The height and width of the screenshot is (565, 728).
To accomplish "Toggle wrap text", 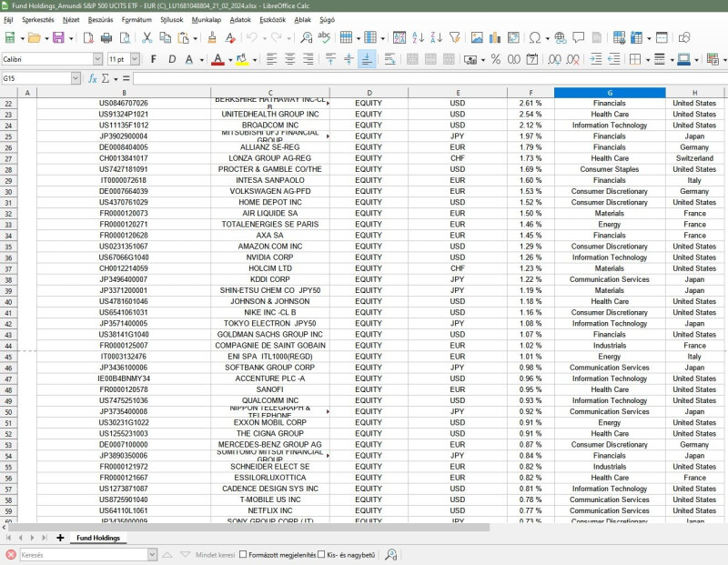I will tap(390, 59).
